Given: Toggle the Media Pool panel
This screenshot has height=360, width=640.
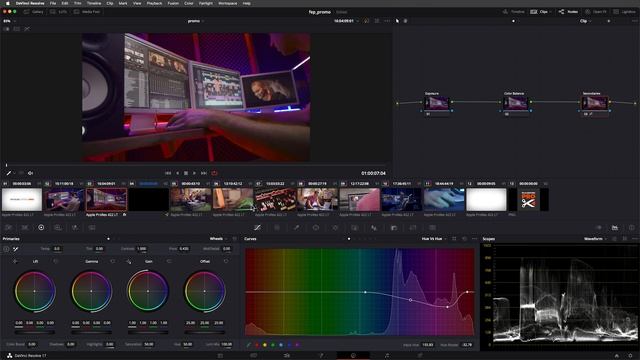Looking at the screenshot, I should pos(87,12).
